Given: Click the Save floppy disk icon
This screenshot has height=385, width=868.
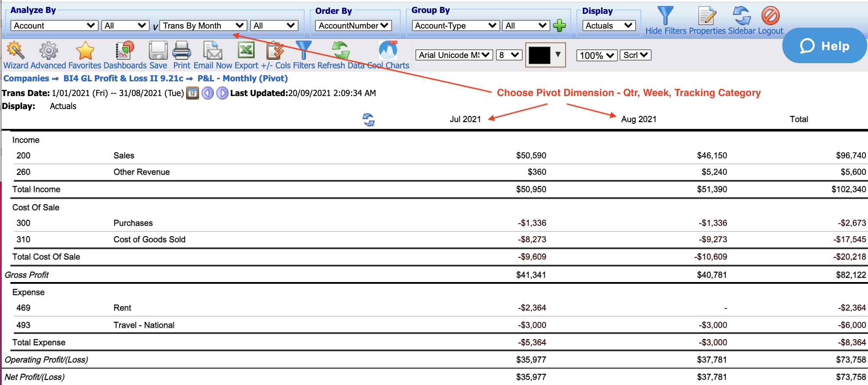Looking at the screenshot, I should 158,50.
